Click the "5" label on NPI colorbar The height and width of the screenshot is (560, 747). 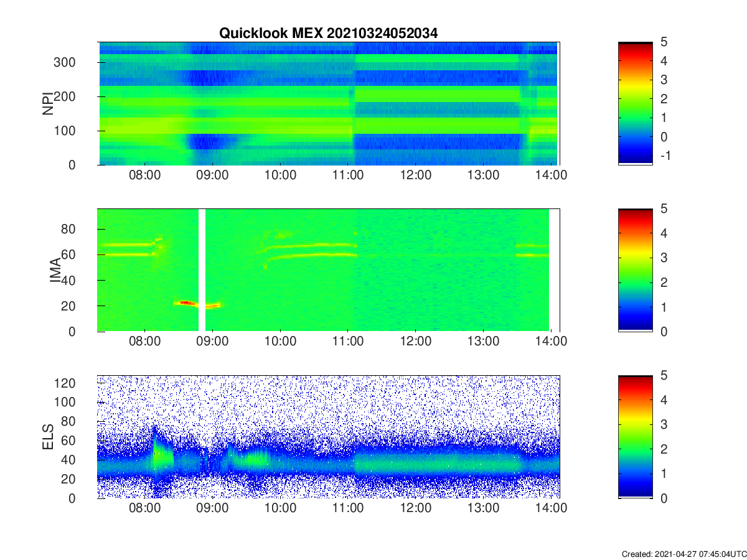pos(664,42)
